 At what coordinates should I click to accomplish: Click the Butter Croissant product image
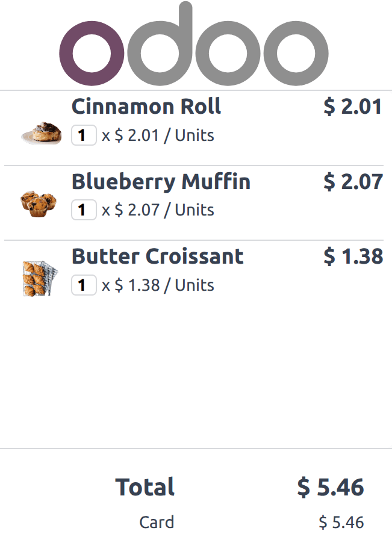pyautogui.click(x=40, y=278)
